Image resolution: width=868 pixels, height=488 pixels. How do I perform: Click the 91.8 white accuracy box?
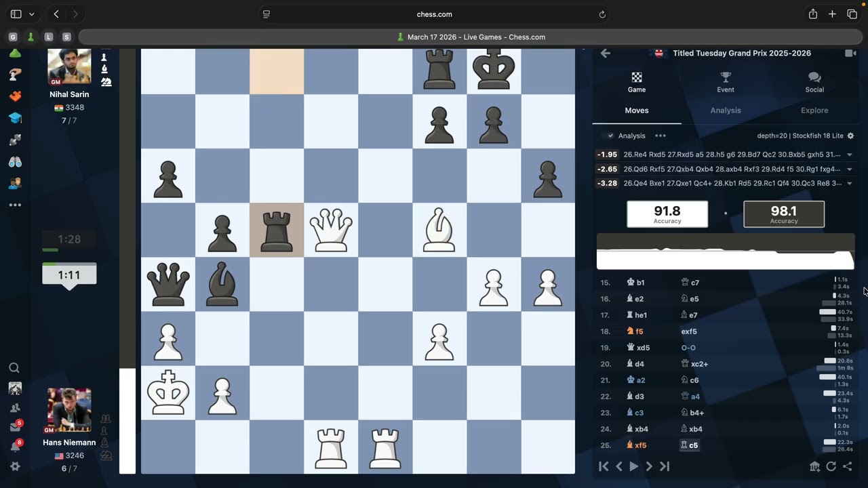point(667,214)
